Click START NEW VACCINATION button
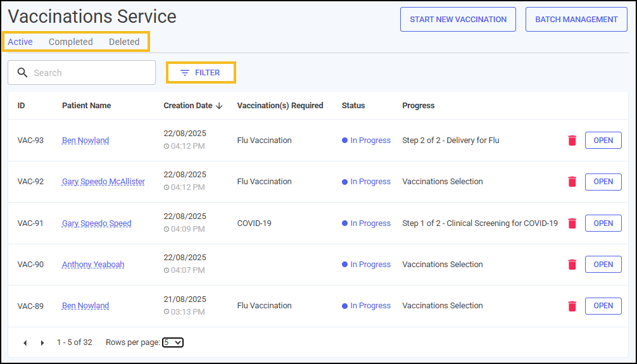 point(458,20)
